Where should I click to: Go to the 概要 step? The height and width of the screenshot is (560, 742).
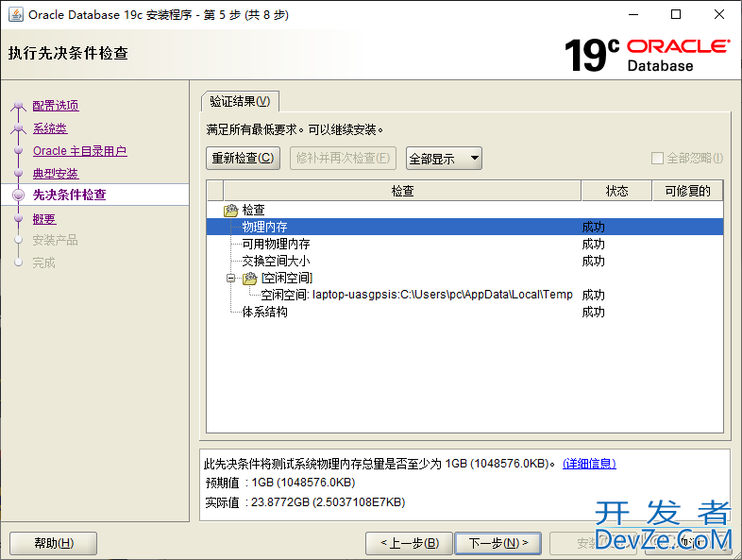(44, 219)
